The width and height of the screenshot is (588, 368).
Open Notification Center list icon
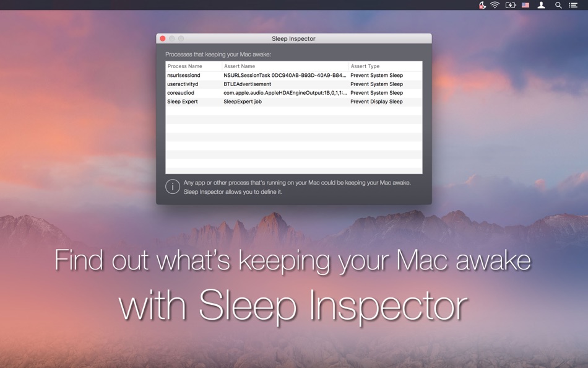tap(573, 5)
